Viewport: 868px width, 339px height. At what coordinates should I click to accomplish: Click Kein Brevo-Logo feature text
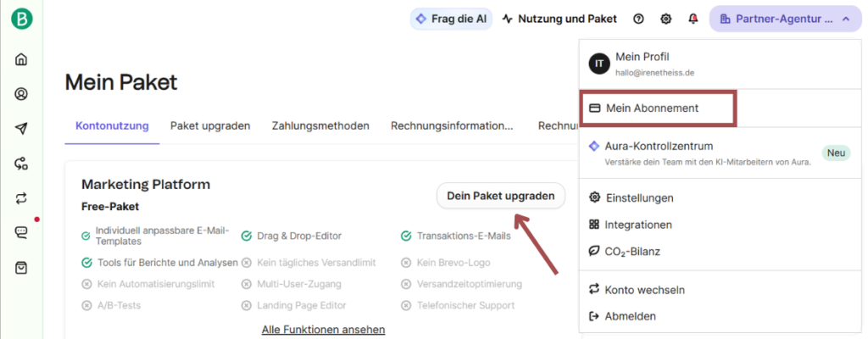tap(453, 263)
